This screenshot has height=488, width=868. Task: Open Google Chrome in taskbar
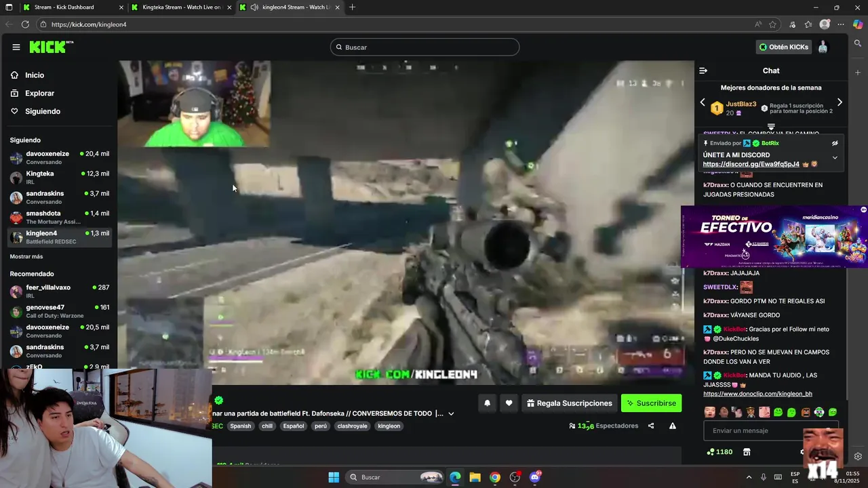495,477
